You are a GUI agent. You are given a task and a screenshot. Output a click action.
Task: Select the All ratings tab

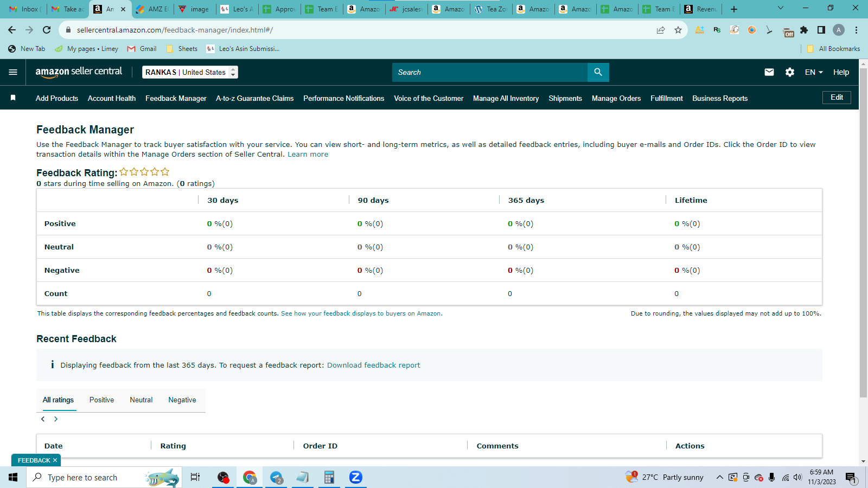(x=59, y=400)
